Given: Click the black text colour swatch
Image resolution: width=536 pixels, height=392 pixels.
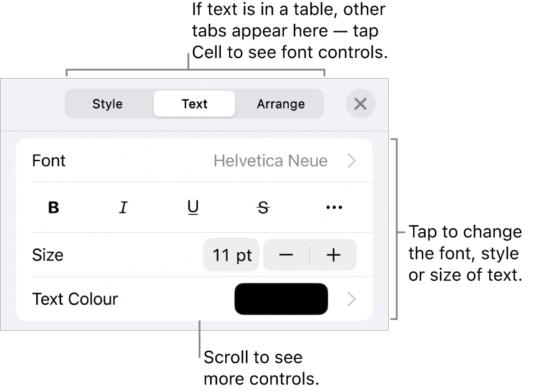Looking at the screenshot, I should click(281, 299).
